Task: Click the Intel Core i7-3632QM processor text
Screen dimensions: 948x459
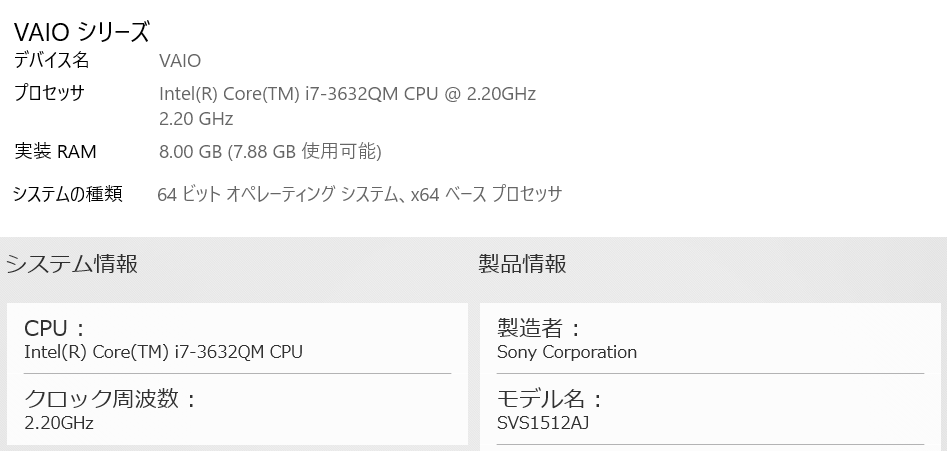Action: click(347, 94)
